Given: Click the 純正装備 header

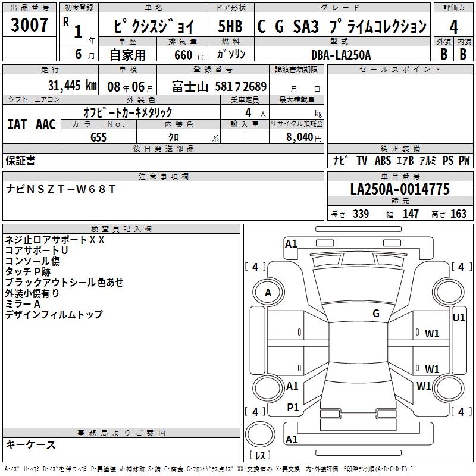Looking at the screenshot, I should [400, 148].
